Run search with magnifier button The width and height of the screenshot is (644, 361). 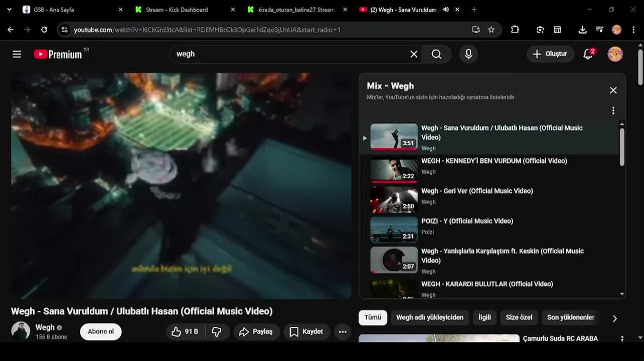[x=436, y=54]
